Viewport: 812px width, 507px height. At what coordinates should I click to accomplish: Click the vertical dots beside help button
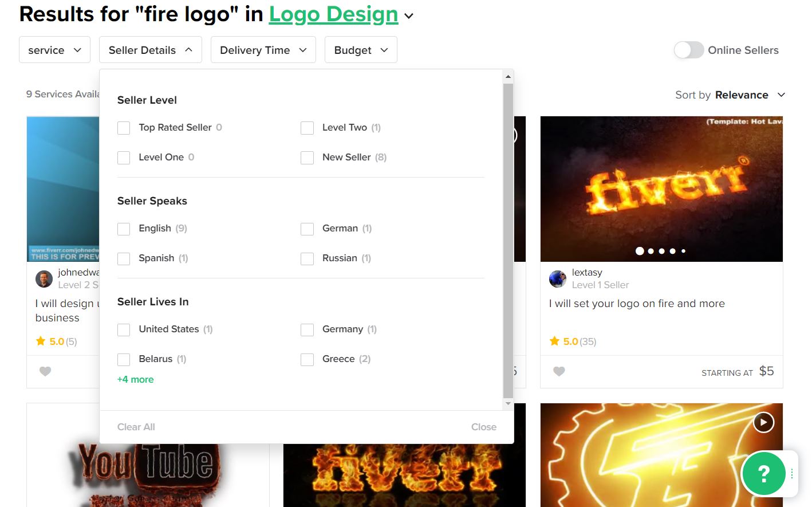(x=792, y=474)
